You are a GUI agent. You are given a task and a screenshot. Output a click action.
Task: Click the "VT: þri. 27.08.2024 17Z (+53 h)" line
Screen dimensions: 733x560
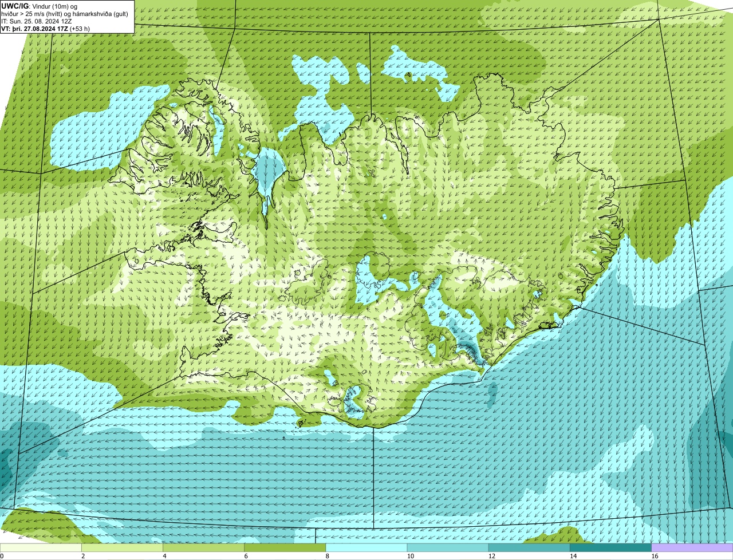point(46,29)
